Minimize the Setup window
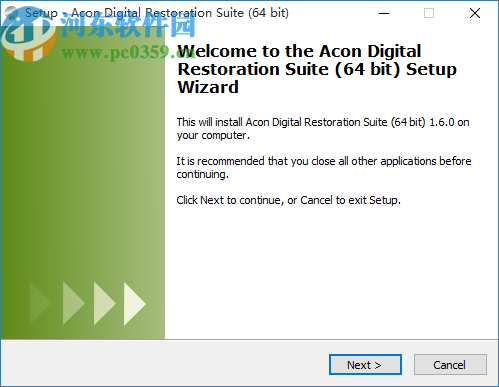 (x=384, y=13)
